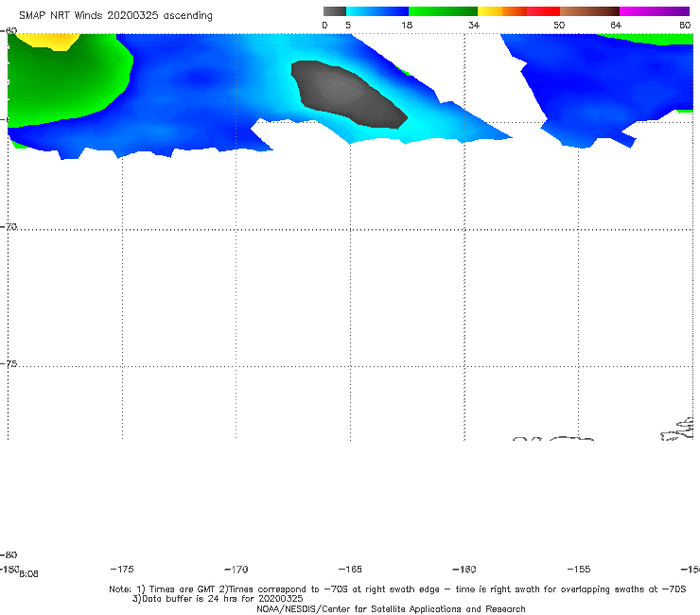This screenshot has height=615, width=700.
Task: Click the longitude label '-175'
Action: pos(122,569)
